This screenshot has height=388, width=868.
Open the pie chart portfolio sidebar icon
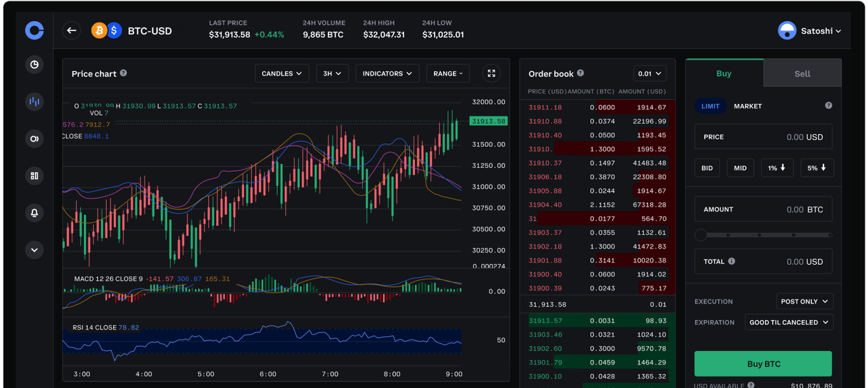[34, 64]
